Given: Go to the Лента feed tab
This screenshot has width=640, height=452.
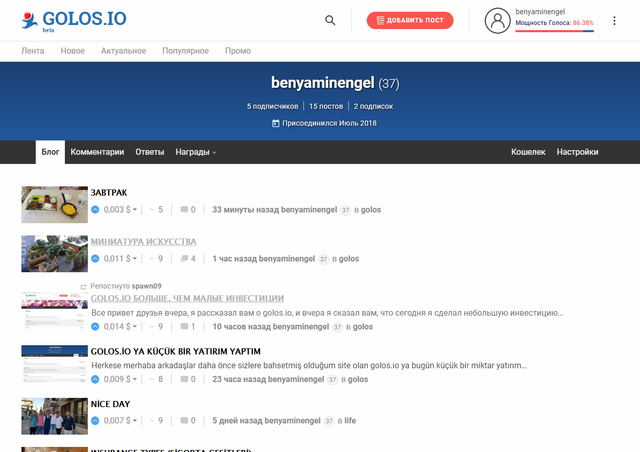Looking at the screenshot, I should coord(33,51).
